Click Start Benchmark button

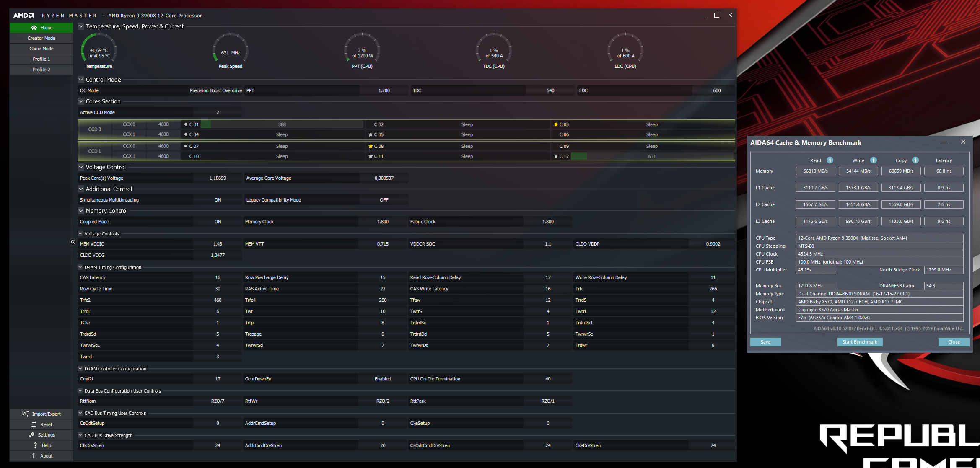click(x=859, y=342)
